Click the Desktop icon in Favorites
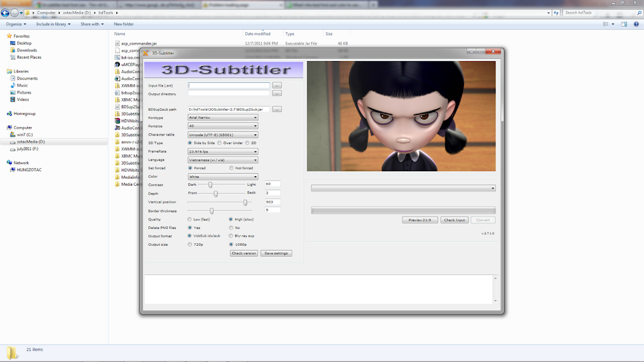 13,43
